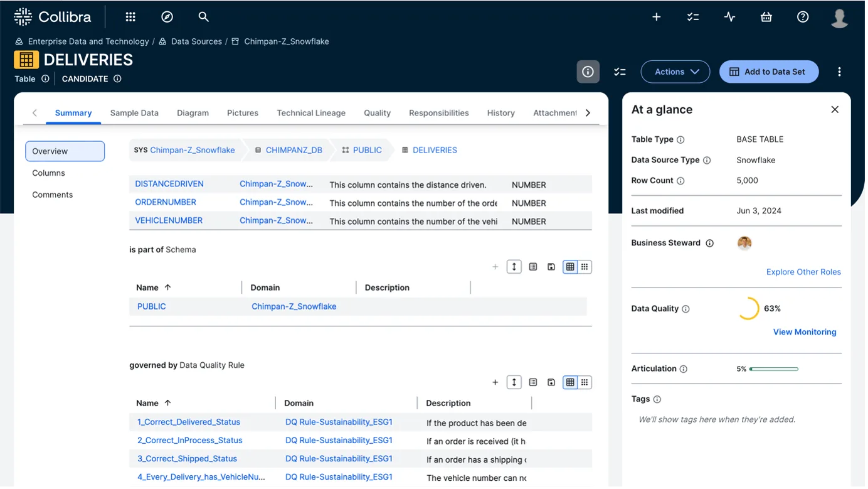This screenshot has height=489, width=868.
Task: Click the Data Quality 63% progress ring
Action: (x=749, y=308)
